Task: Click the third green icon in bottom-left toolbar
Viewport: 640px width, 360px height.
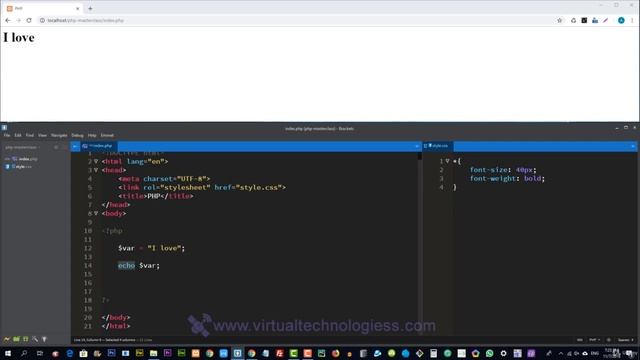Action: coord(26,340)
